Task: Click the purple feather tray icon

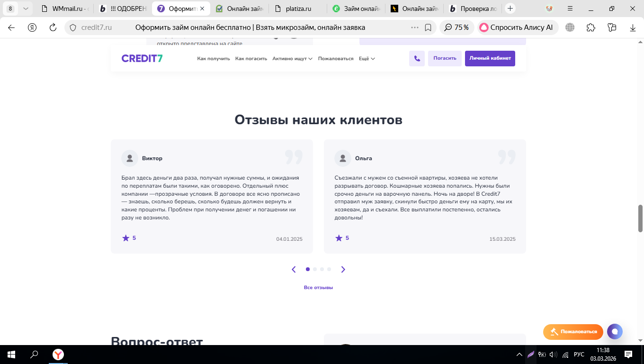Action: (x=531, y=355)
